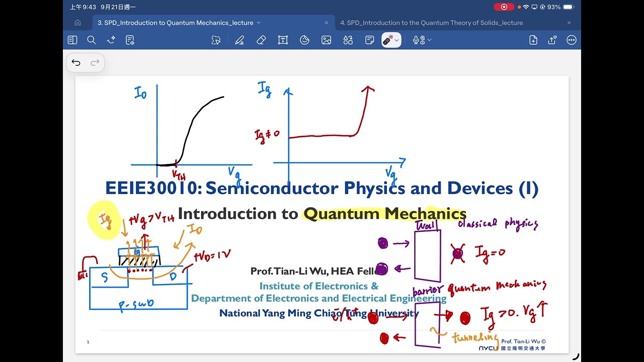The image size is (644, 362).
Task: Add a new page
Action: coord(533,40)
